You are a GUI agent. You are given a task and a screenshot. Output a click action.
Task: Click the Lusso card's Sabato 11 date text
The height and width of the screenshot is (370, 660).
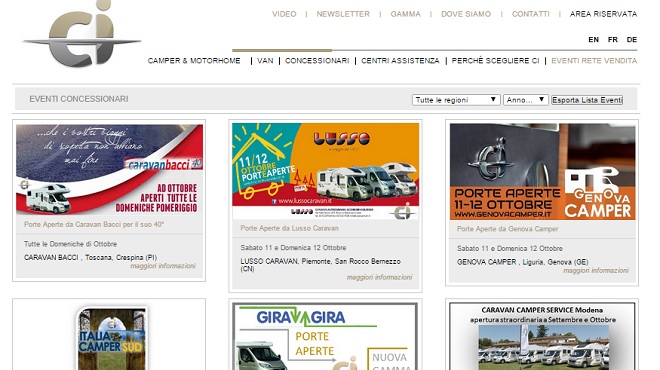point(293,248)
